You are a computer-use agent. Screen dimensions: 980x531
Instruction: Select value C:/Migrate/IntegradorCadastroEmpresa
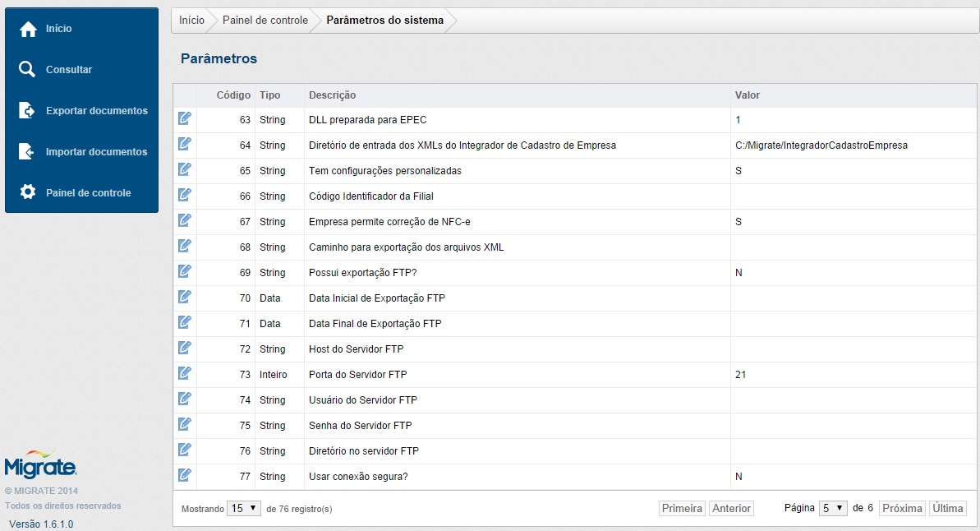tap(821, 145)
